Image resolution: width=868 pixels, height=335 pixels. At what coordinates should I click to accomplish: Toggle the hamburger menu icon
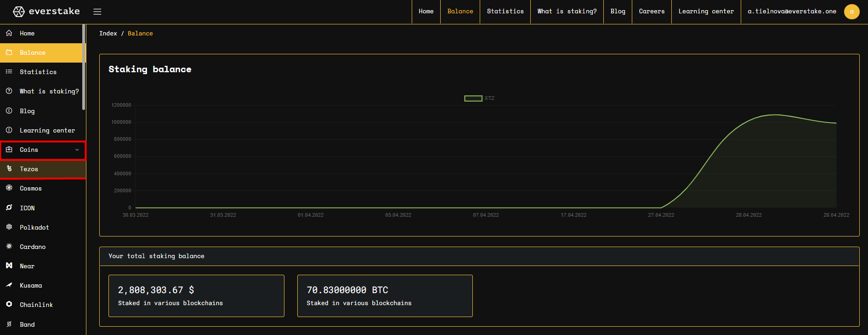97,12
